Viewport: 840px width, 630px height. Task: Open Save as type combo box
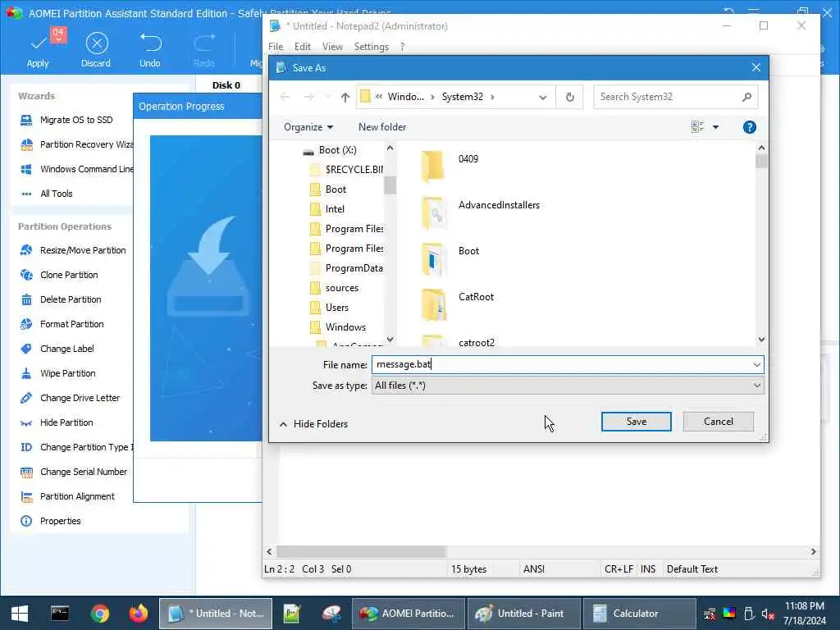pos(568,386)
